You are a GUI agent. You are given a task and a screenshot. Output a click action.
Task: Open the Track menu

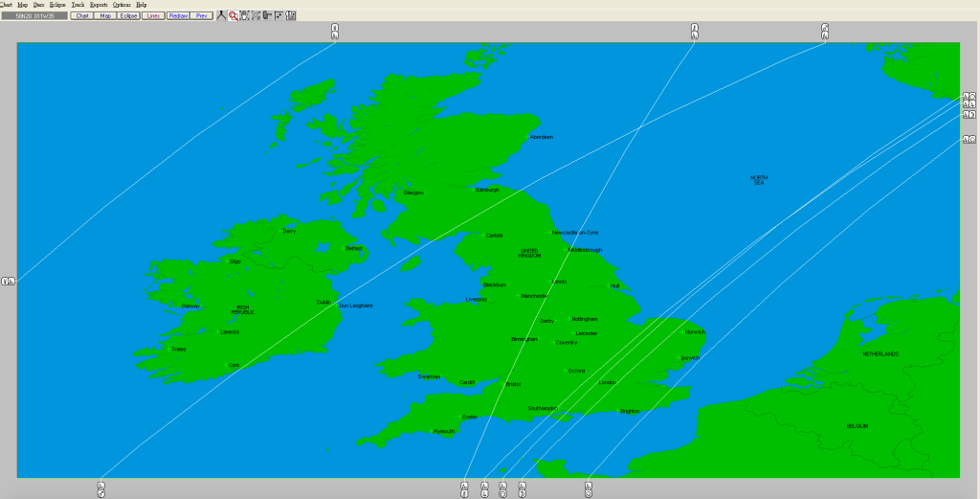coord(78,5)
